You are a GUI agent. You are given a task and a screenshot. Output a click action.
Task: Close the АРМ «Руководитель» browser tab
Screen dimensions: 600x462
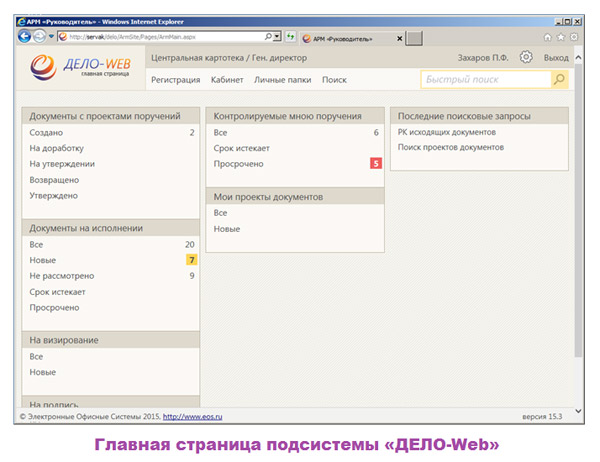[x=400, y=37]
